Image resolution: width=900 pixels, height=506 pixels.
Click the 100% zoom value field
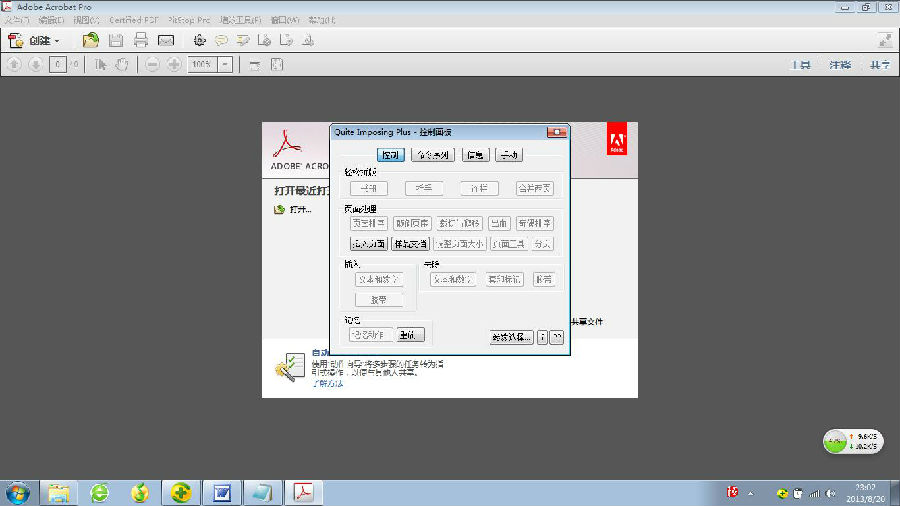202,65
